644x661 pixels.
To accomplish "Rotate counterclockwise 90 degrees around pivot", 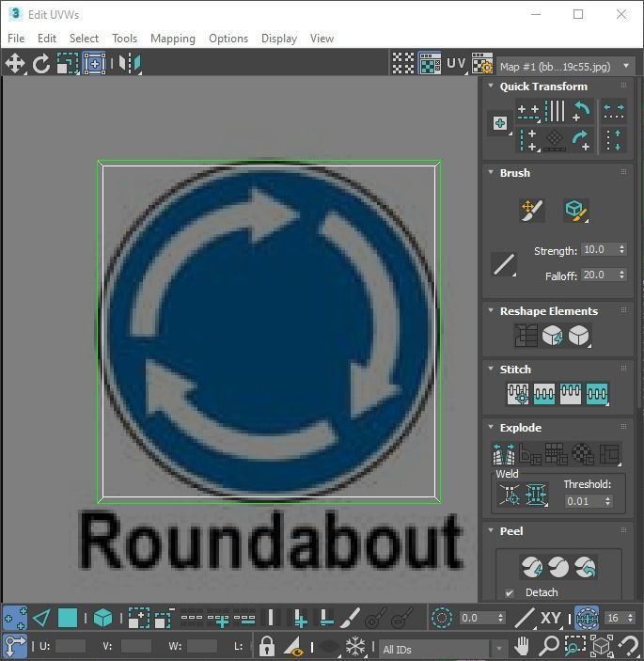I will (582, 111).
